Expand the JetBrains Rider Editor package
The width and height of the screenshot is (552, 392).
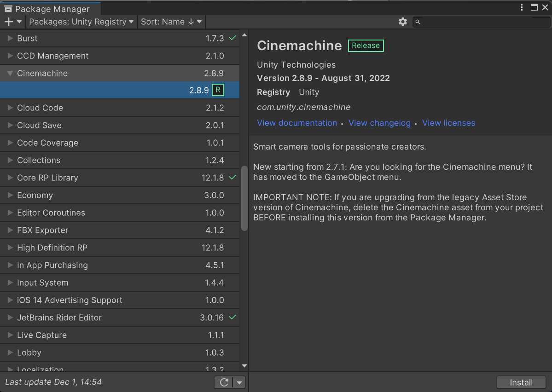coord(10,317)
